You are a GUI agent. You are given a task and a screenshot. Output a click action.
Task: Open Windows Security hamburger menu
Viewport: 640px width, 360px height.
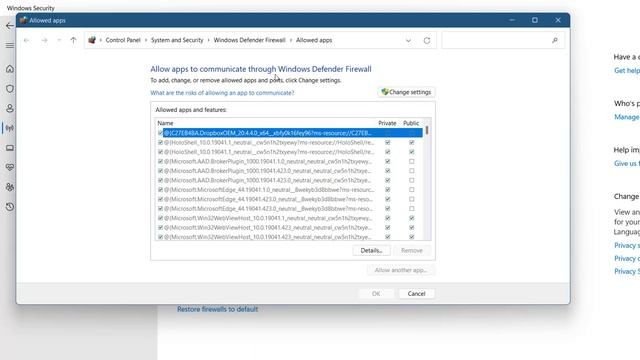click(x=10, y=46)
